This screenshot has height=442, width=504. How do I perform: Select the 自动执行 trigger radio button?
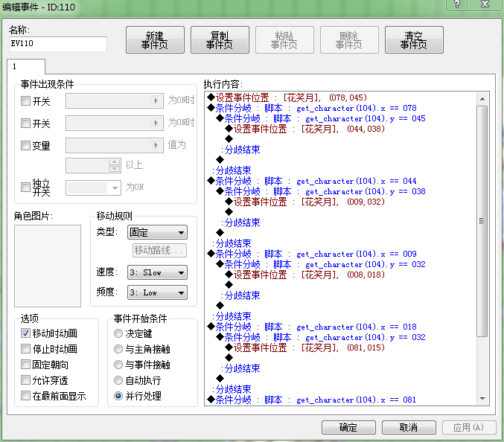click(x=118, y=380)
